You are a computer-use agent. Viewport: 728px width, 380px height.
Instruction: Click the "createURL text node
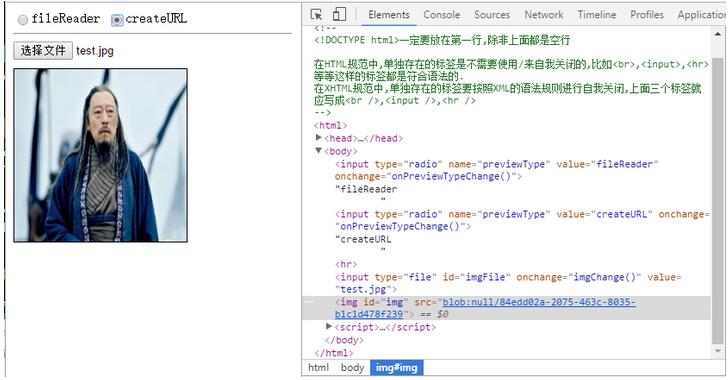(363, 239)
